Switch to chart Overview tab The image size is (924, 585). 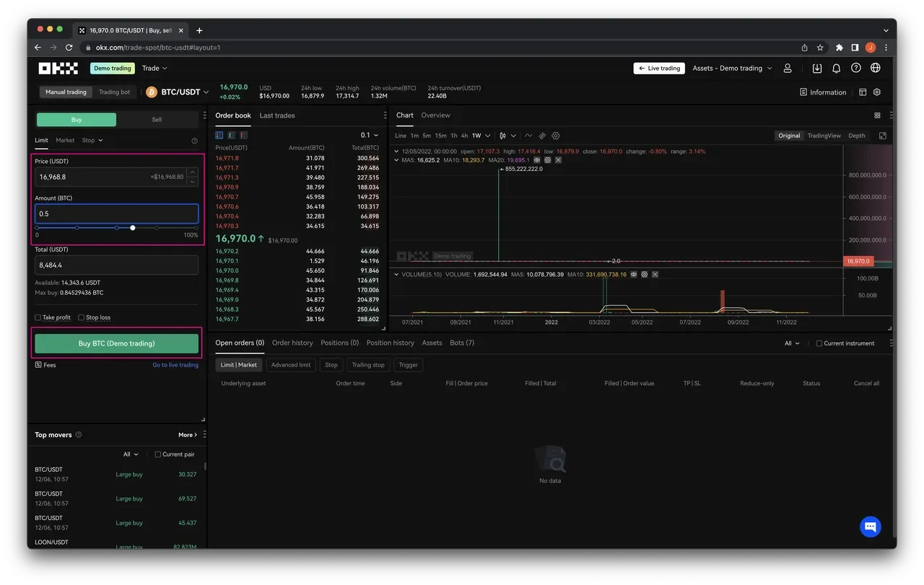[435, 115]
